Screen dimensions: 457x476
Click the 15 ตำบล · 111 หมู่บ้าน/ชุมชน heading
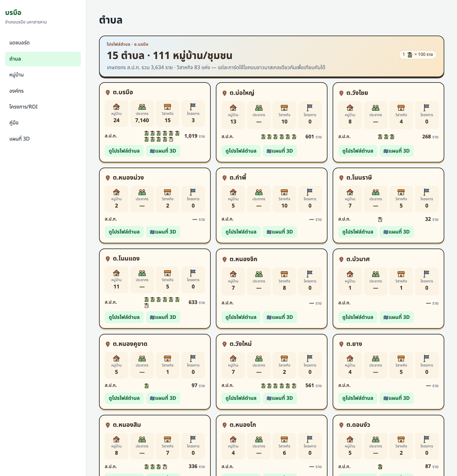tap(169, 56)
